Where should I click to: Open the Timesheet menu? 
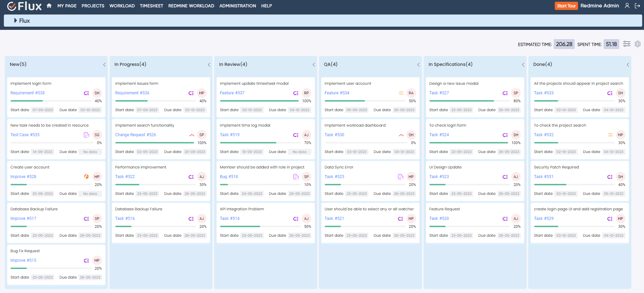point(151,6)
